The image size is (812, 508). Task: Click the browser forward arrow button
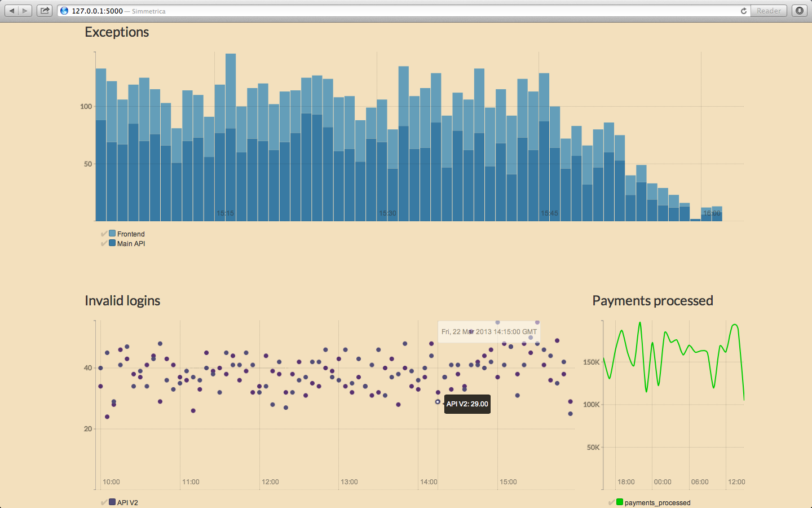click(25, 11)
